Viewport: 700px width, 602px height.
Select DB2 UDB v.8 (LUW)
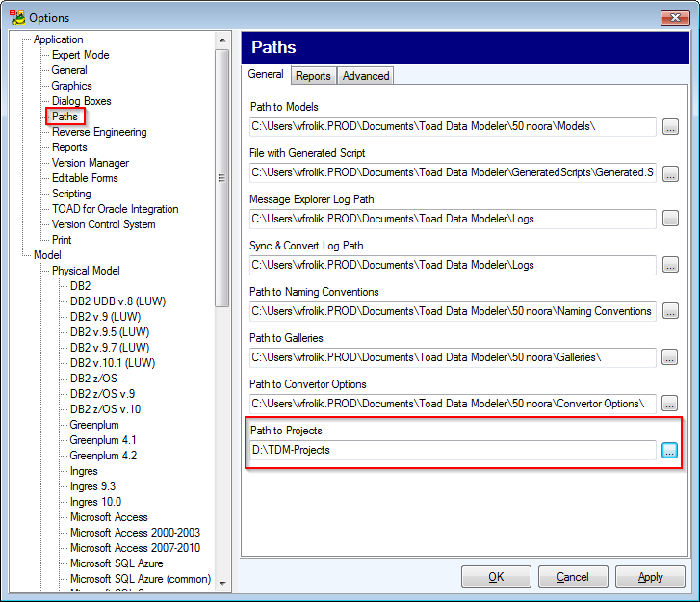(117, 301)
